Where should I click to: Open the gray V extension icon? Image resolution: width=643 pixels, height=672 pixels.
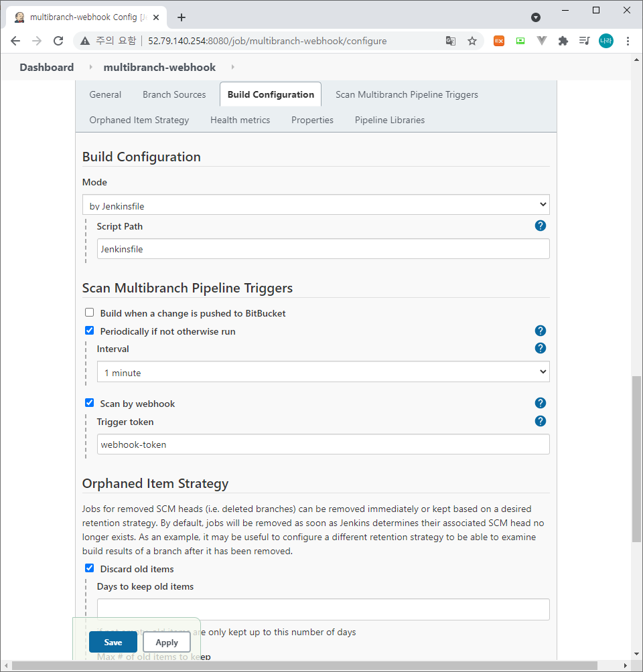[542, 41]
